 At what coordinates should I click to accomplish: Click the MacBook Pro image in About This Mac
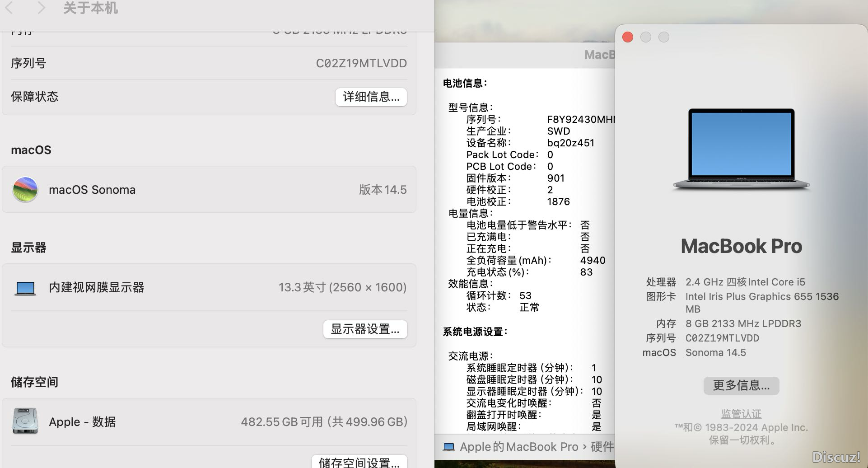(x=741, y=149)
